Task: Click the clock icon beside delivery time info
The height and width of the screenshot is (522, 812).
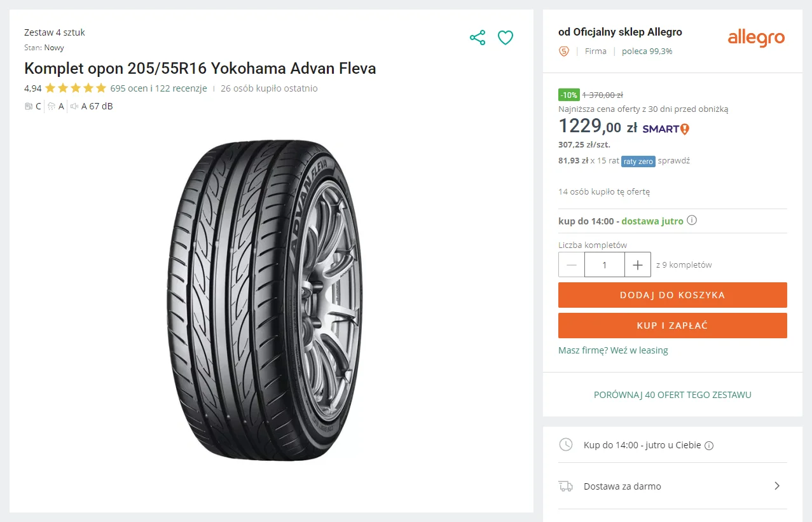Action: [566, 445]
